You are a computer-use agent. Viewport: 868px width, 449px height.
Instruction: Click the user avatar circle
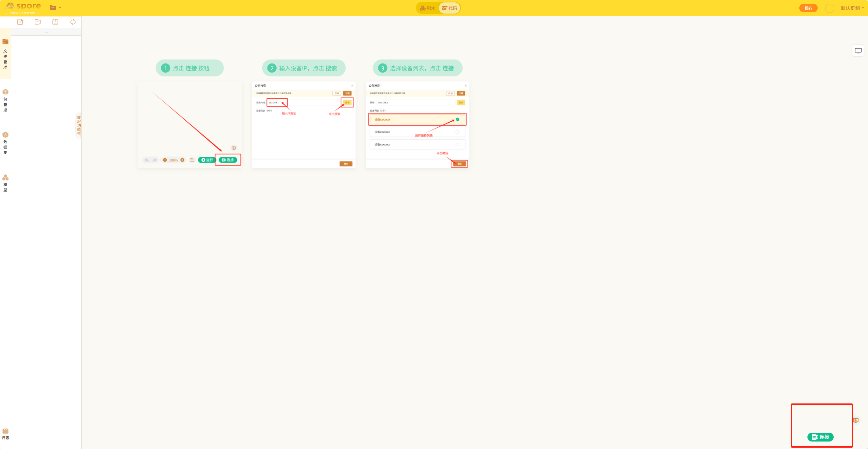click(x=830, y=8)
